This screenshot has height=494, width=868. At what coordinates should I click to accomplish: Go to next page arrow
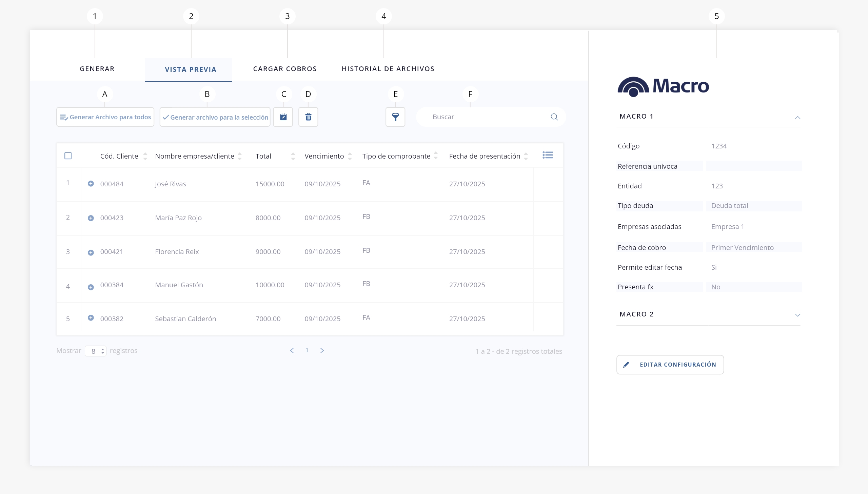pyautogui.click(x=322, y=350)
